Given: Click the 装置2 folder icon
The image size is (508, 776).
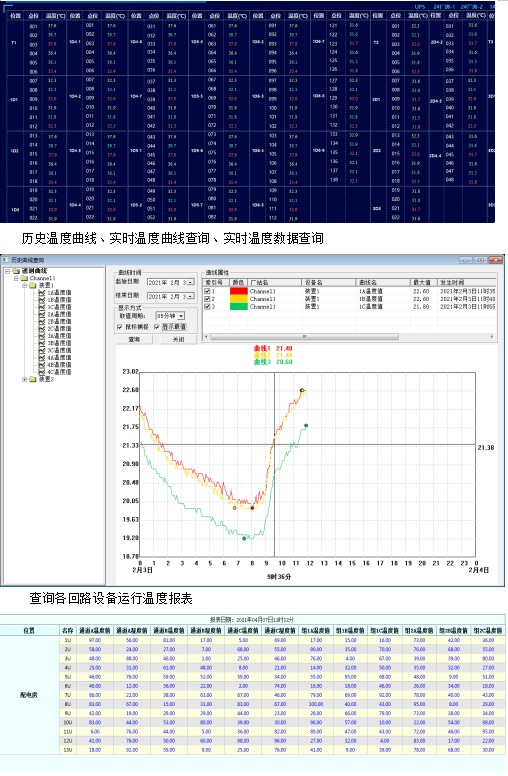Looking at the screenshot, I should click(x=33, y=380).
